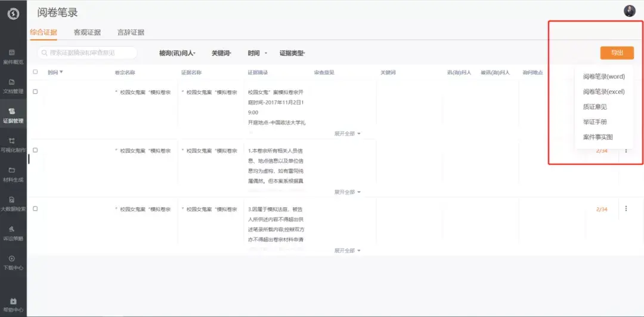Switch to the 客观证据 tab
The height and width of the screenshot is (317, 644).
tap(87, 32)
